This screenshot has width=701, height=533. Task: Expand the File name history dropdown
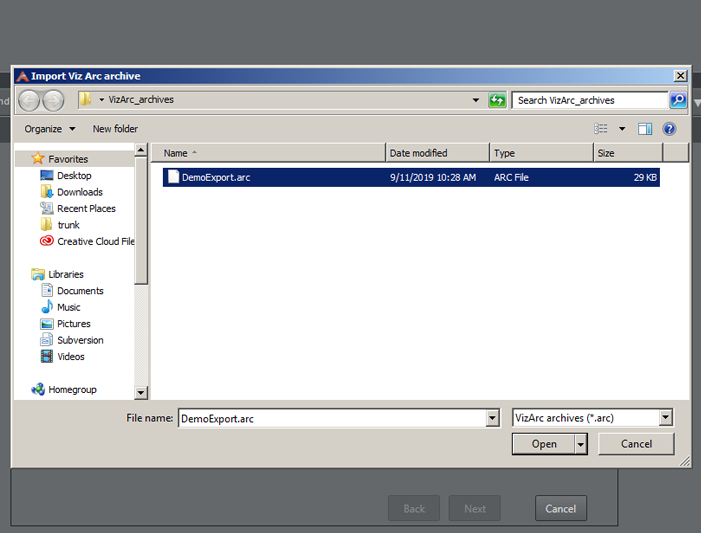point(491,418)
